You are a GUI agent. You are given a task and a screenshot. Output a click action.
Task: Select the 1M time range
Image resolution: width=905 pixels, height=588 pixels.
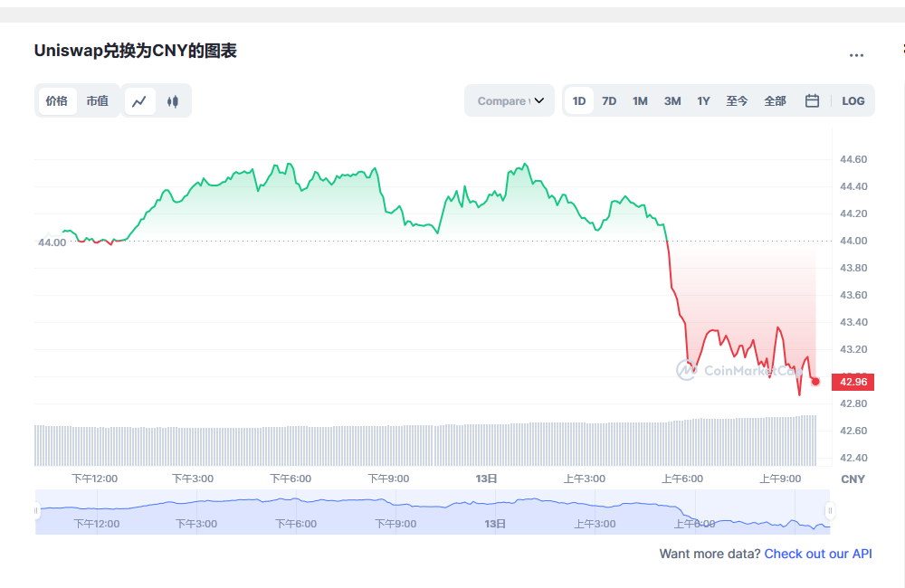640,101
